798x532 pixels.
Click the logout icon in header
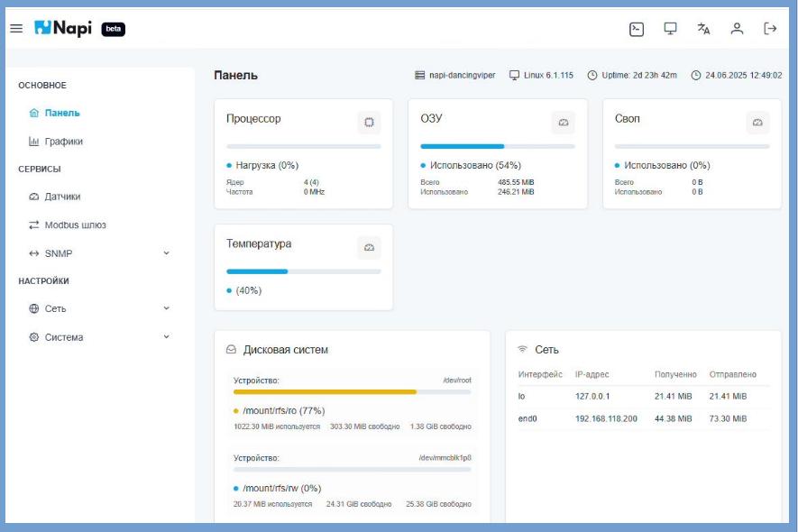tap(770, 29)
